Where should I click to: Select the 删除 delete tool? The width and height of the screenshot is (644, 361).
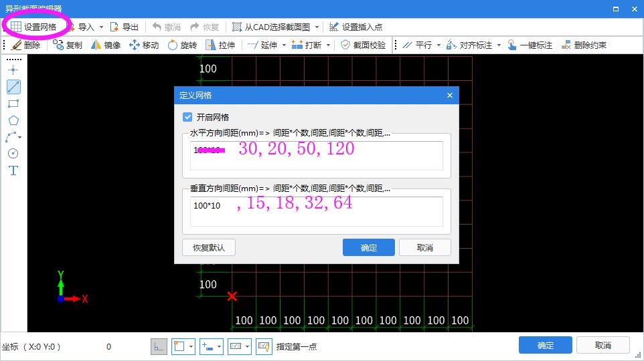tap(26, 45)
